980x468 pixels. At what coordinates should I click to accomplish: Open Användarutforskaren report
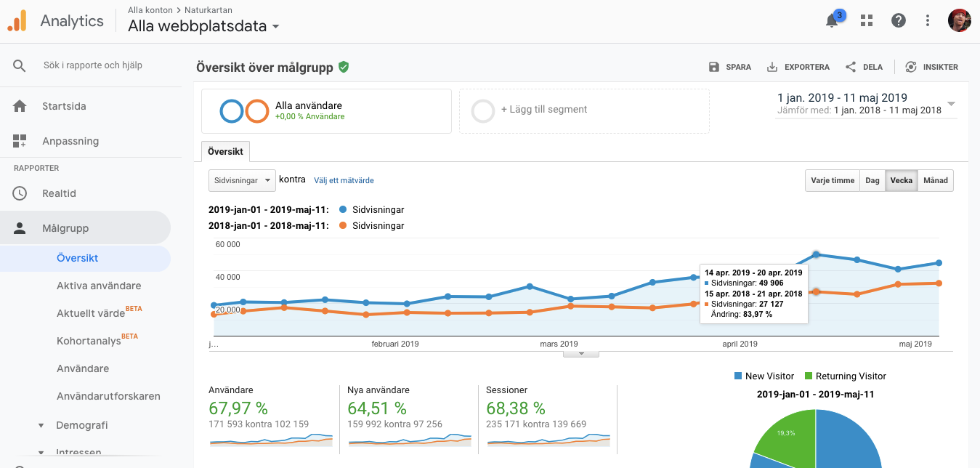pyautogui.click(x=108, y=396)
